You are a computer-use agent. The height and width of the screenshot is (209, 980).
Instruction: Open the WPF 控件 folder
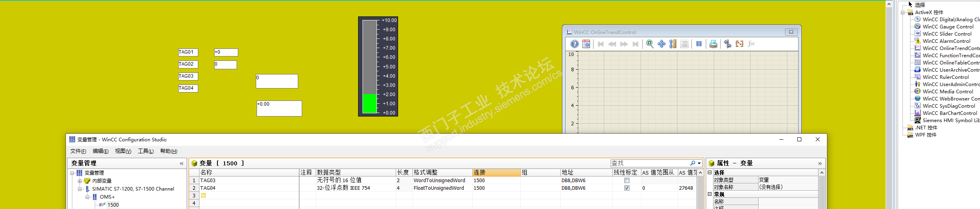point(926,135)
